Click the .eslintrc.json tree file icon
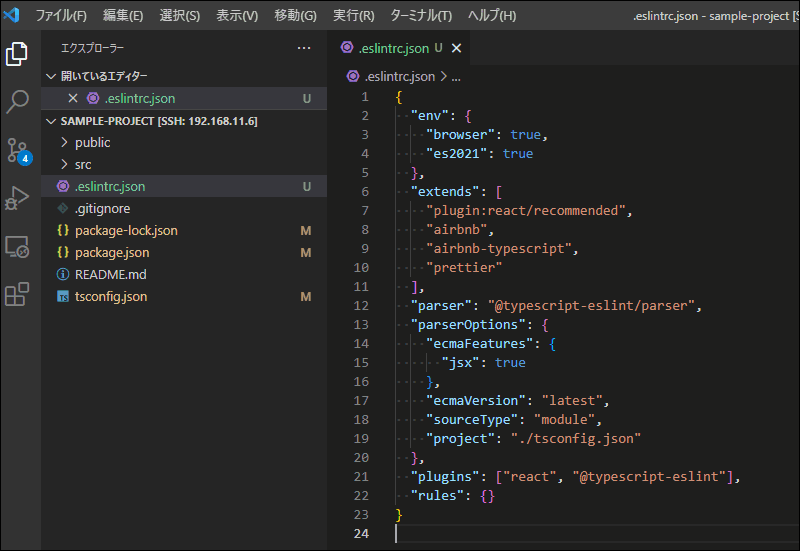 tap(63, 186)
